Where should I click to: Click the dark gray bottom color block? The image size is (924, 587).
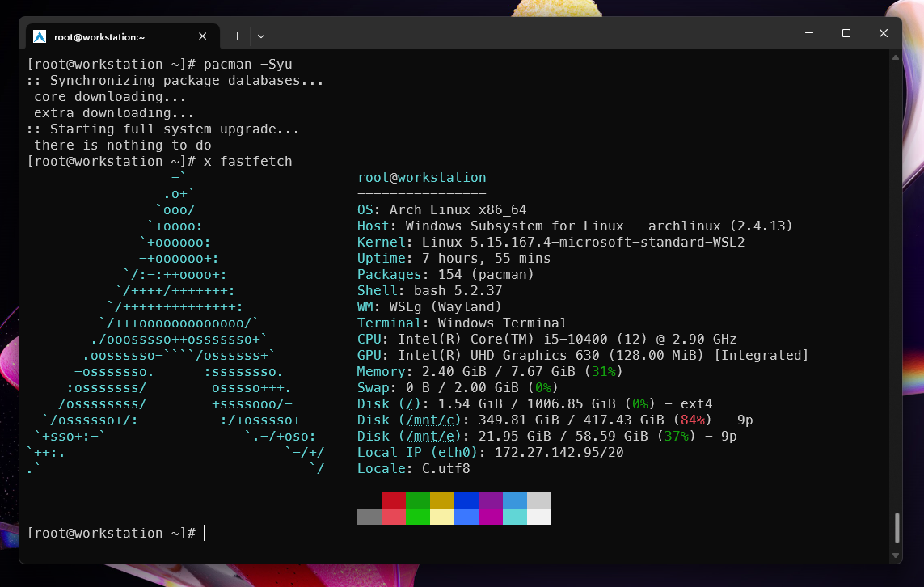pyautogui.click(x=369, y=517)
